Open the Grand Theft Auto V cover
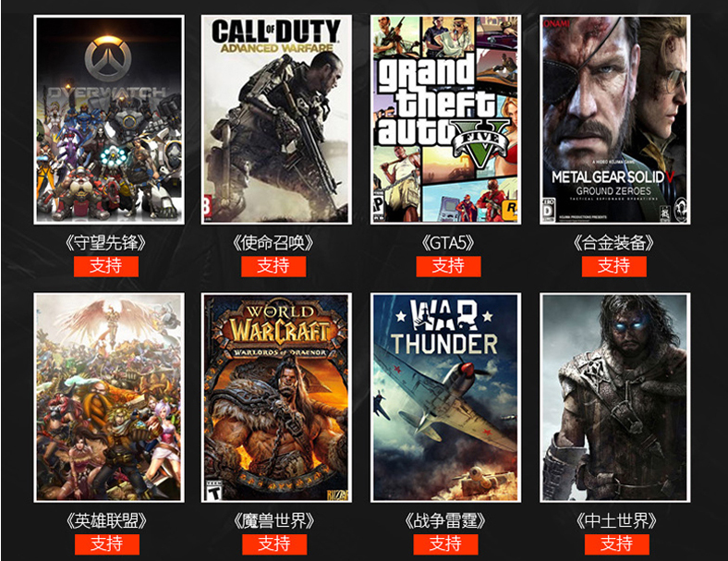Viewport: 728px width, 561px height. tap(445, 120)
